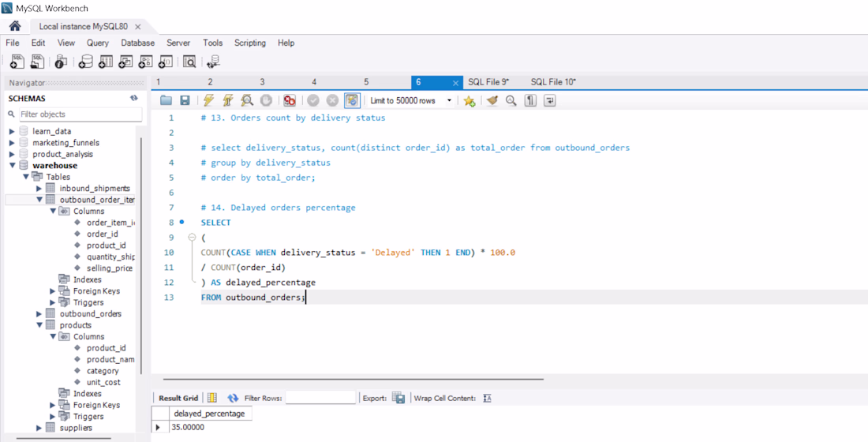Expand the product_analysis schema
The height and width of the screenshot is (442, 868).
click(x=12, y=154)
